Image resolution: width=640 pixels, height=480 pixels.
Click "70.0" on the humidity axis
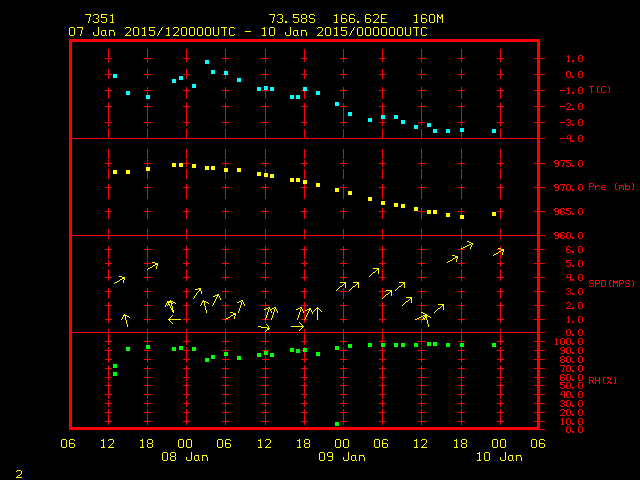571,369
